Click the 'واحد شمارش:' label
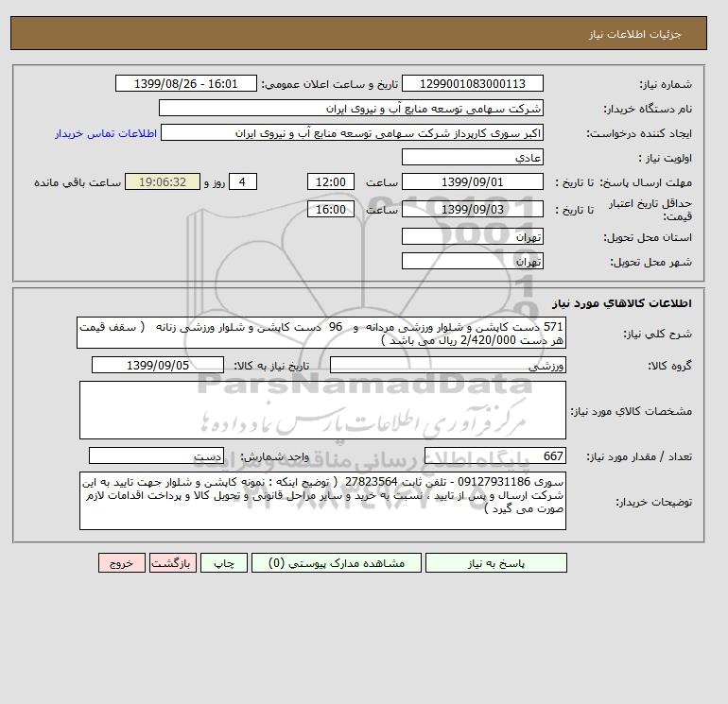The width and height of the screenshot is (728, 704). pos(274,457)
